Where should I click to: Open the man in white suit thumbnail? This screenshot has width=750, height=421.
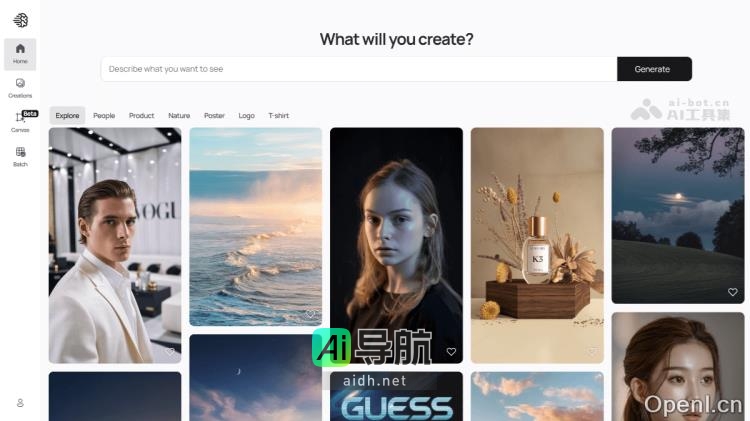[115, 245]
